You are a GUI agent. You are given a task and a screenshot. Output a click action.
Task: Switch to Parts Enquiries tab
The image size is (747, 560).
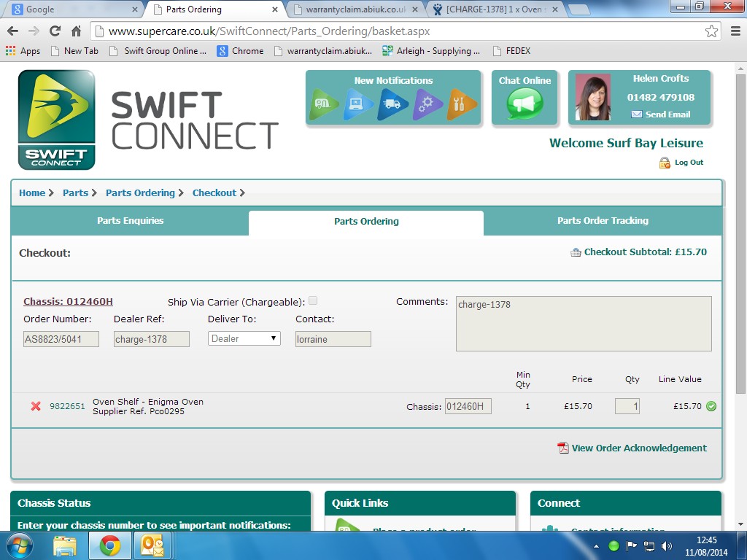point(130,220)
